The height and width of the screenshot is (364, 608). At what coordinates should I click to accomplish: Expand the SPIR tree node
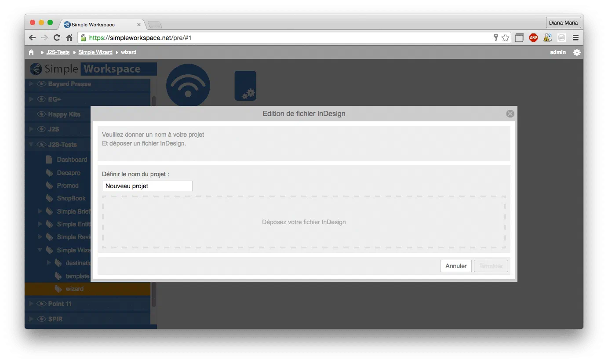coord(31,319)
